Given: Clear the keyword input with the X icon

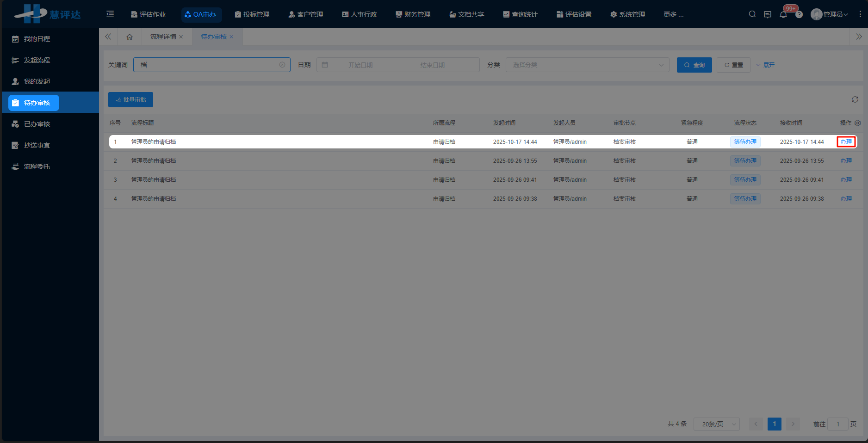Looking at the screenshot, I should pyautogui.click(x=282, y=65).
